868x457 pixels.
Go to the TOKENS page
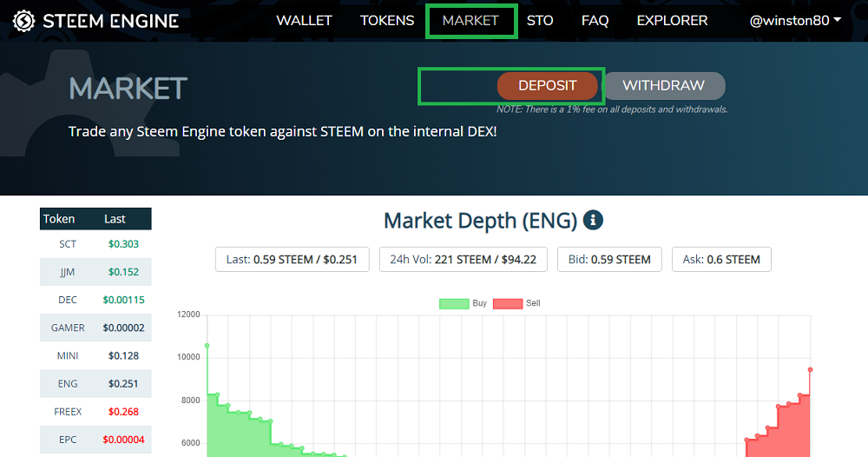pyautogui.click(x=387, y=21)
